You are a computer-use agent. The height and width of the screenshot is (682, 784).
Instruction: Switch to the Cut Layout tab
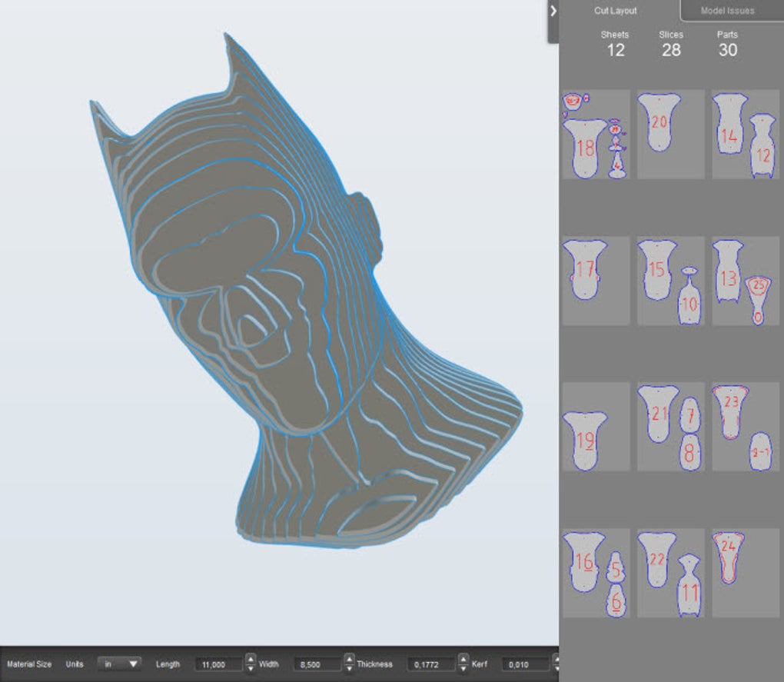pyautogui.click(x=616, y=11)
